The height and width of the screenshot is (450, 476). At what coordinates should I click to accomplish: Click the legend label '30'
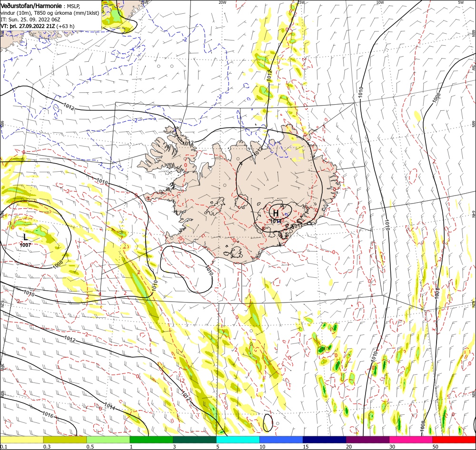coord(392,447)
